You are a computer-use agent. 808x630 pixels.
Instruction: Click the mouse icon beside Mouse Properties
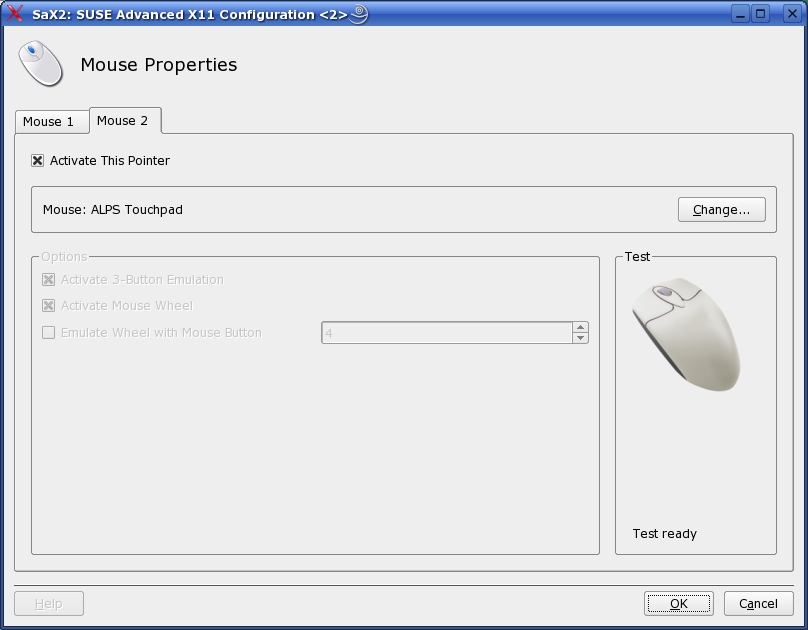point(41,63)
